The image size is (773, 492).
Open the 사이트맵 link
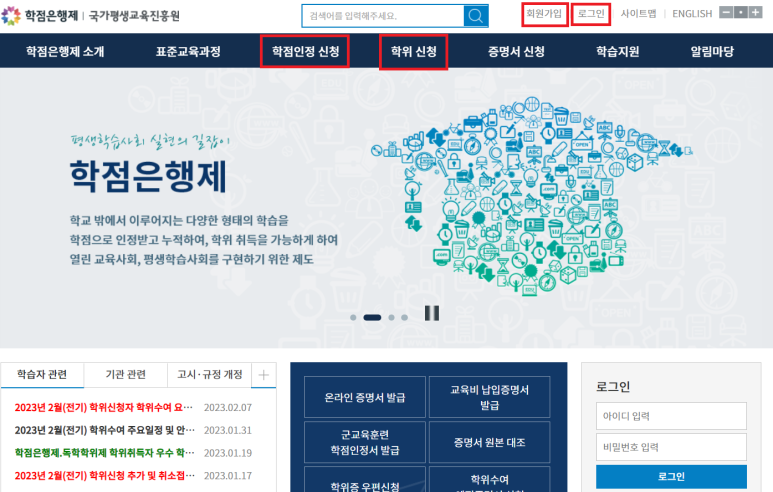(x=638, y=14)
